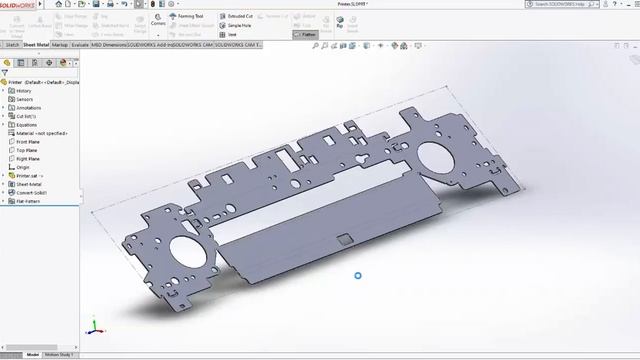Viewport: 640px width, 360px height.
Task: Select the Top Plane item
Action: coord(27,150)
